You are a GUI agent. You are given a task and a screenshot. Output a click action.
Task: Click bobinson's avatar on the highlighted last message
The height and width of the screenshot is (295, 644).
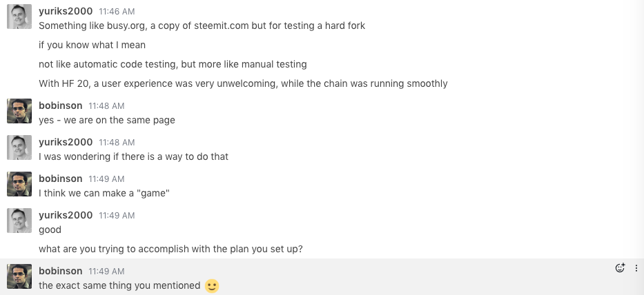pyautogui.click(x=19, y=276)
